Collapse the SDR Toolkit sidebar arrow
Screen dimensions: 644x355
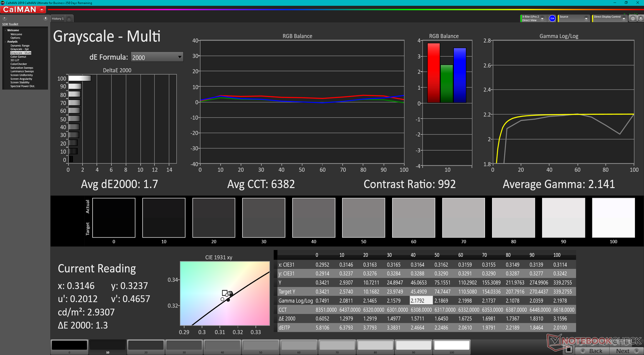tap(46, 18)
